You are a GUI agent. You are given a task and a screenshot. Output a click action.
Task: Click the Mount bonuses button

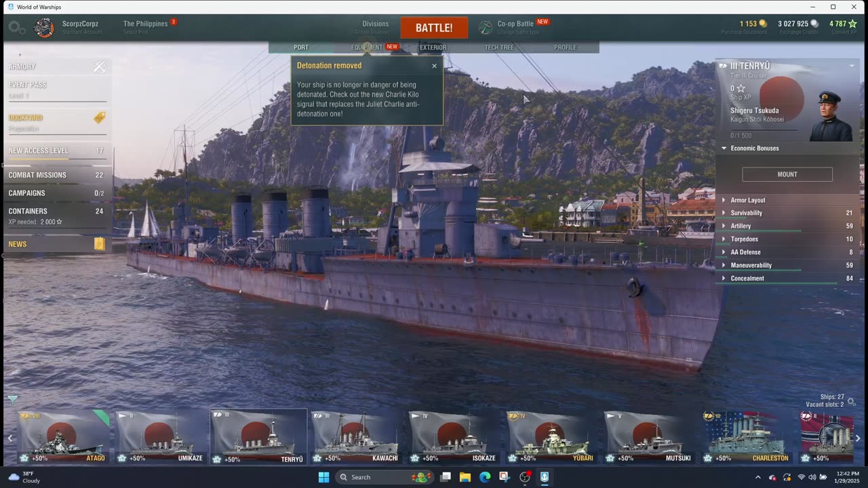click(787, 174)
